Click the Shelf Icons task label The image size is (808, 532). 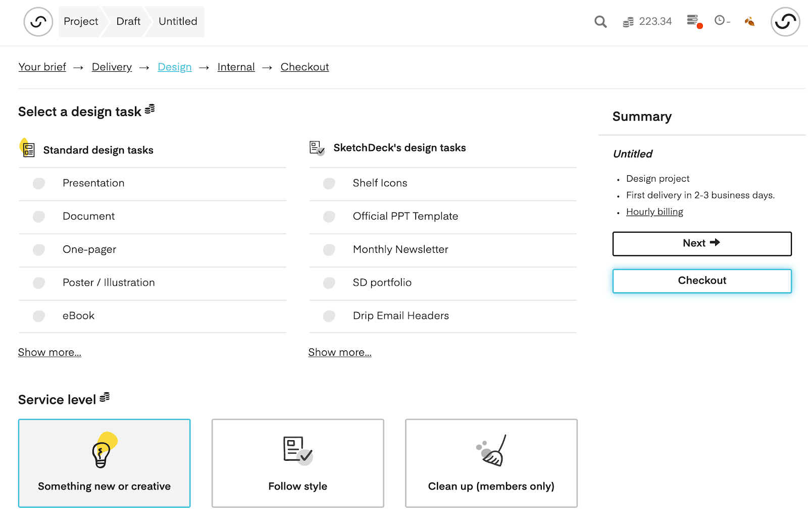[380, 183]
